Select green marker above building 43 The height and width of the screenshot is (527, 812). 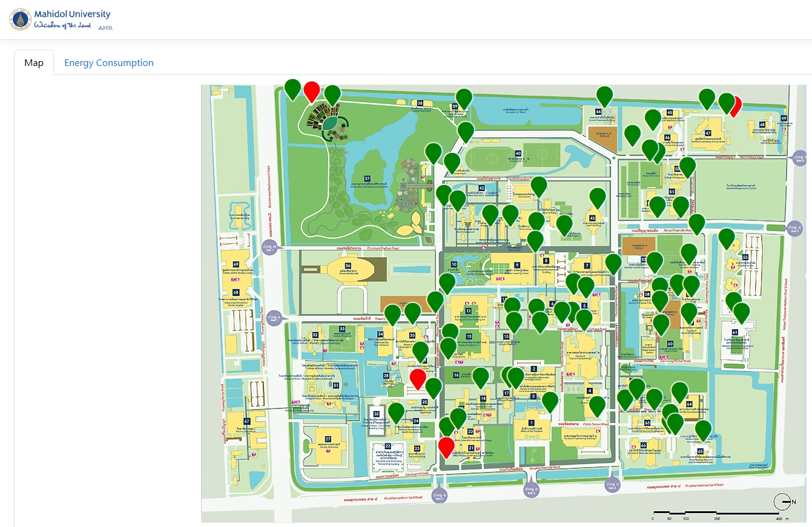[x=597, y=197]
